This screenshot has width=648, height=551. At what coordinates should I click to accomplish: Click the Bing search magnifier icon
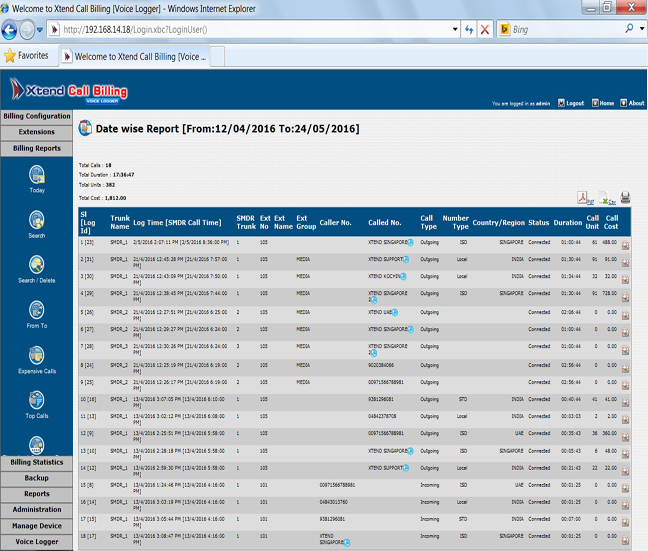(629, 29)
